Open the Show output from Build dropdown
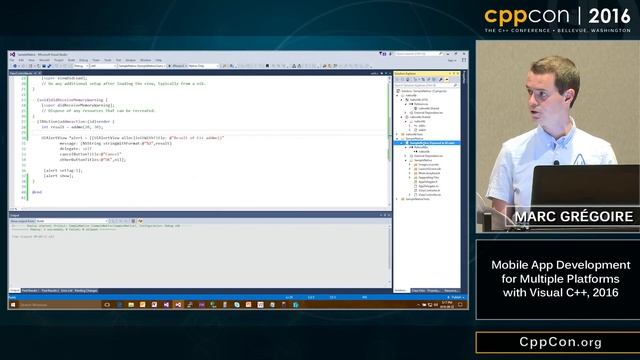 pos(72,221)
